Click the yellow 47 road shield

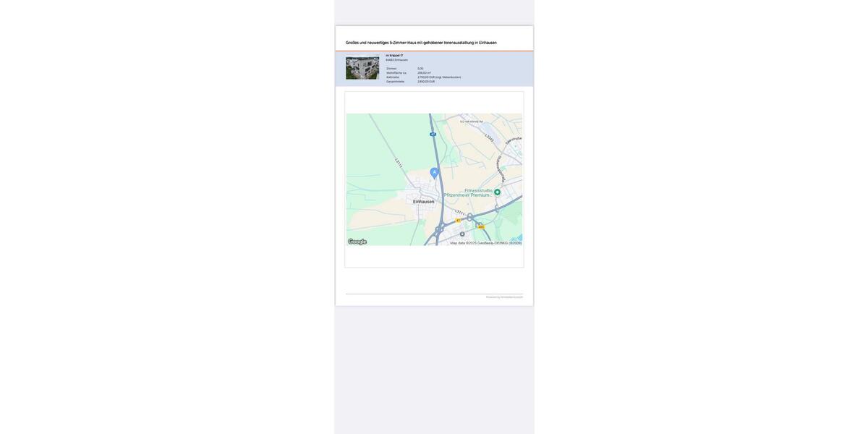[459, 220]
